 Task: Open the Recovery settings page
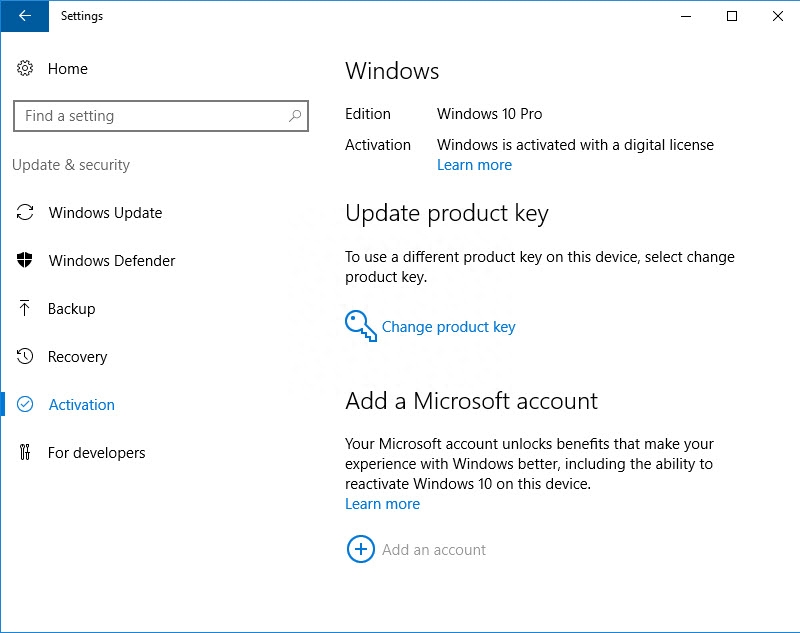click(x=77, y=356)
